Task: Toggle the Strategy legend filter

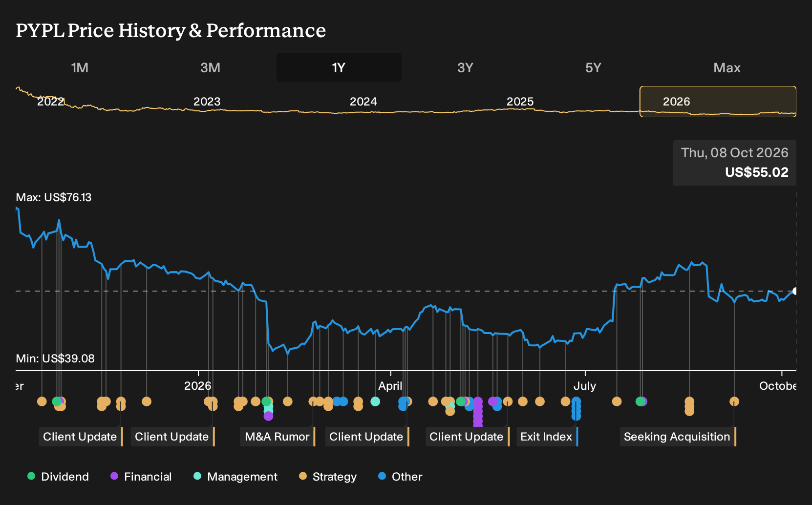Action: tap(328, 477)
